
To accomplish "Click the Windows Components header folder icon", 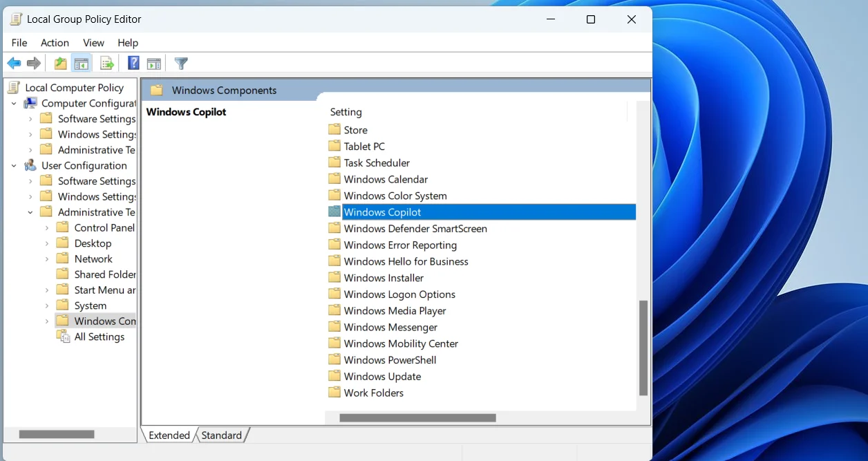I will point(157,90).
